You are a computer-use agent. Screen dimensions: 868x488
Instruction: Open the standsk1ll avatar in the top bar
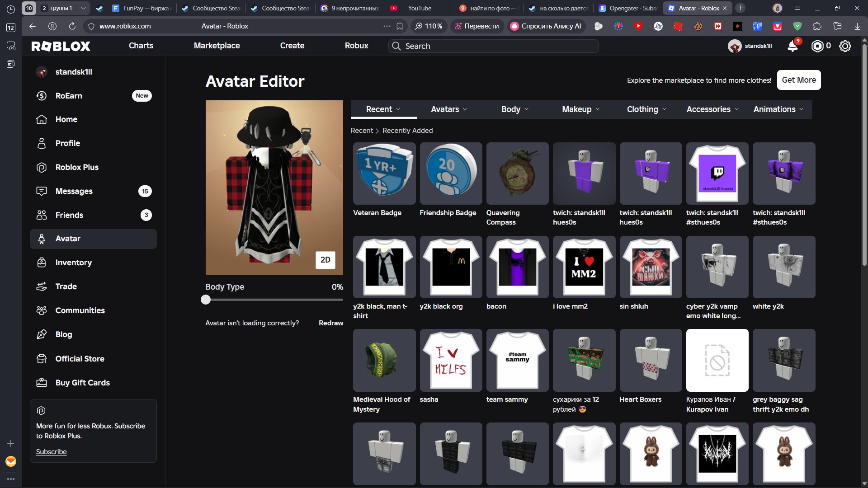735,46
